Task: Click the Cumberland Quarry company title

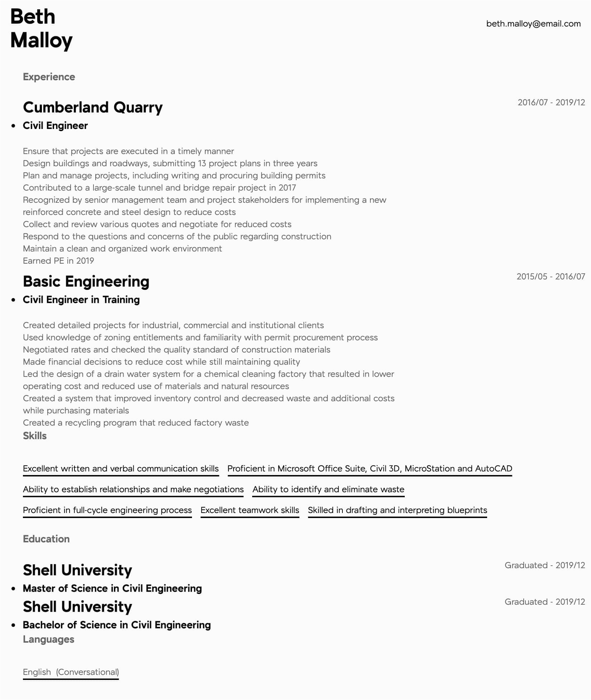Action: coord(92,107)
